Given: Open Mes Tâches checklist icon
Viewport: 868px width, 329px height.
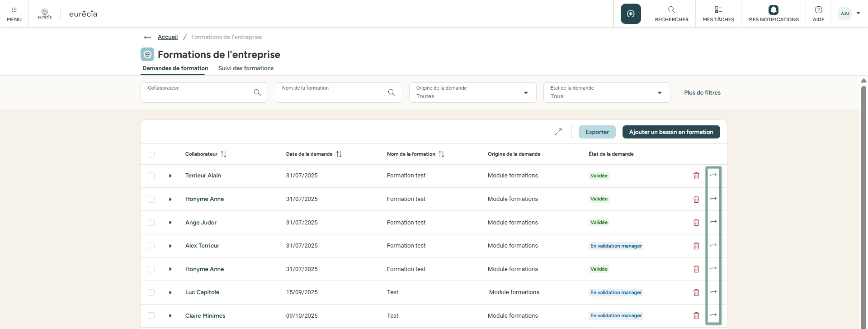Looking at the screenshot, I should pyautogui.click(x=718, y=10).
